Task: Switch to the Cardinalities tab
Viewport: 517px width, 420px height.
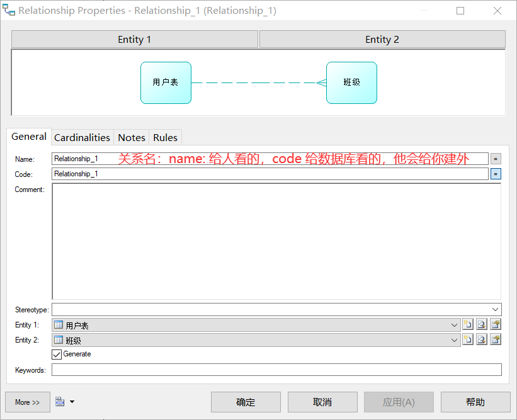Action: (82, 137)
